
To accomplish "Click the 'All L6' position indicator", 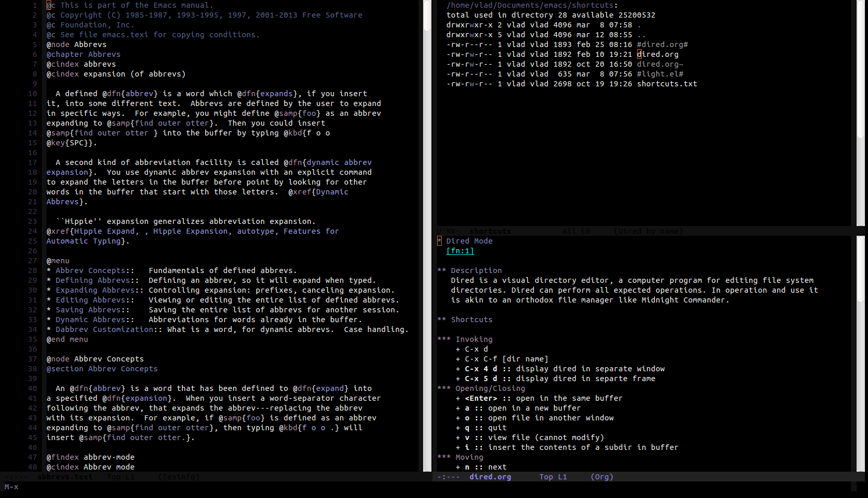I will [x=576, y=231].
